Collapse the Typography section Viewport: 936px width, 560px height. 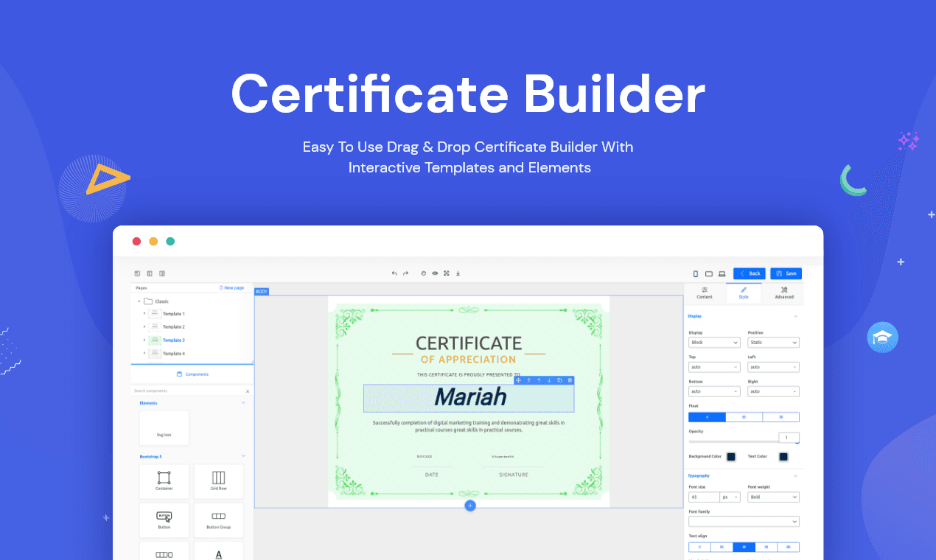coord(796,476)
